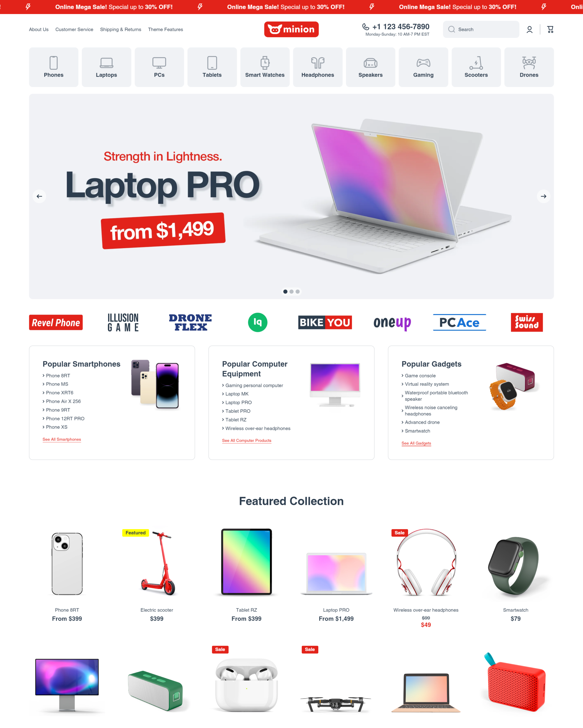583x728 pixels.
Task: Expand the See All Computer Products link
Action: point(247,440)
